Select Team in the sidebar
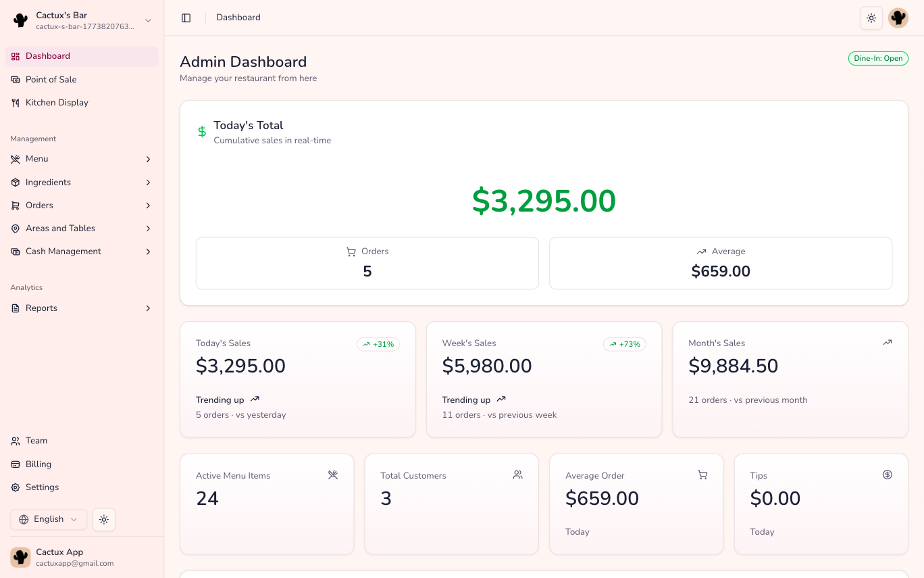 82,441
